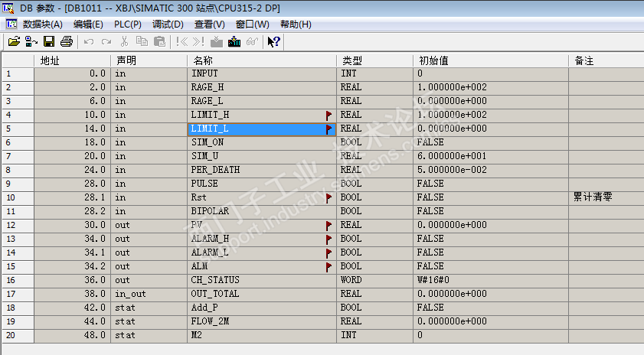The height and width of the screenshot is (355, 644).
Task: Click the Redo arrow icon
Action: click(106, 41)
